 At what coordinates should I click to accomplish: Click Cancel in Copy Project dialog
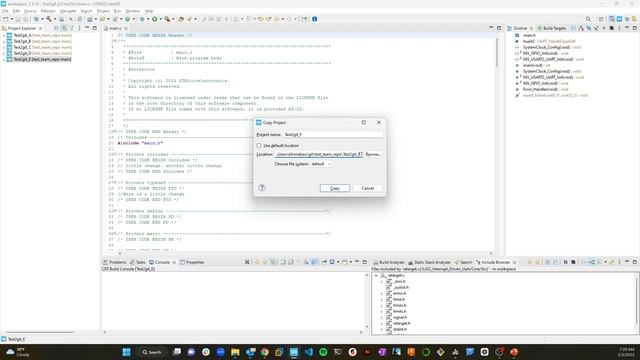(x=367, y=188)
